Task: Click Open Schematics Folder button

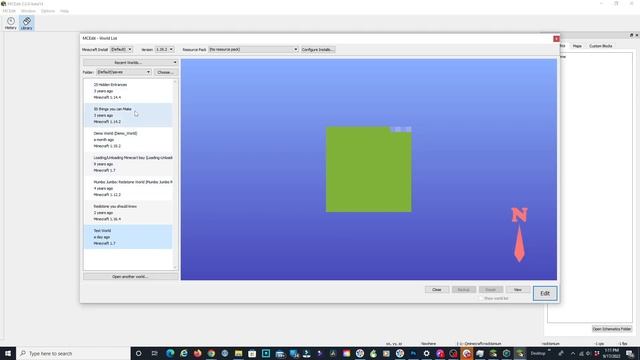Action: click(611, 329)
